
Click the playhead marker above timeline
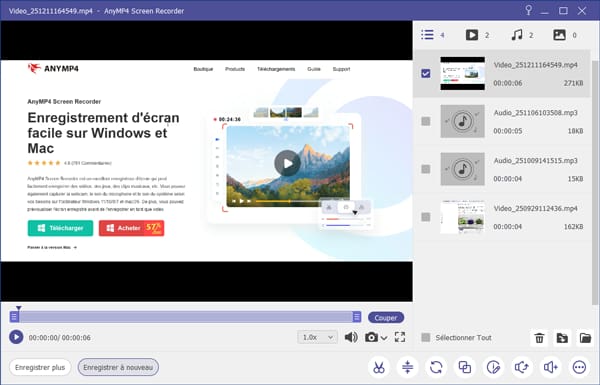pyautogui.click(x=18, y=308)
